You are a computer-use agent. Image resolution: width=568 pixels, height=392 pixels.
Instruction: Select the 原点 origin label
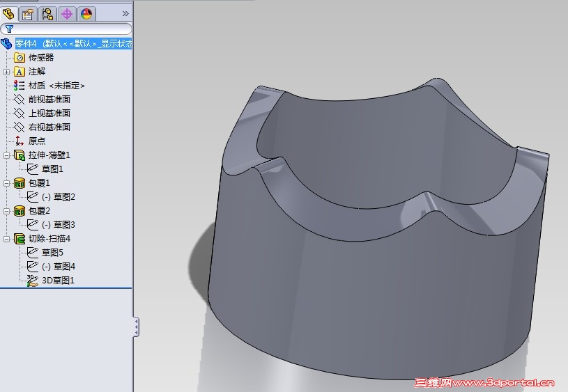click(x=37, y=141)
